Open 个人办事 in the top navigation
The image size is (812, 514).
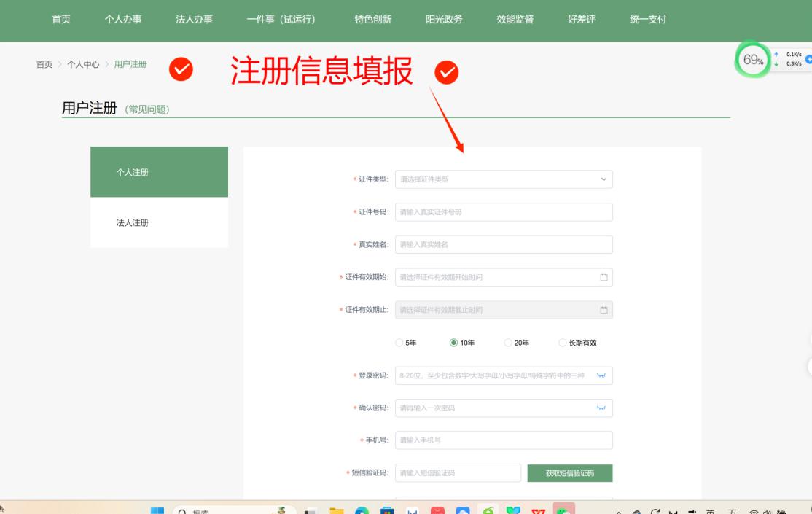coord(123,20)
